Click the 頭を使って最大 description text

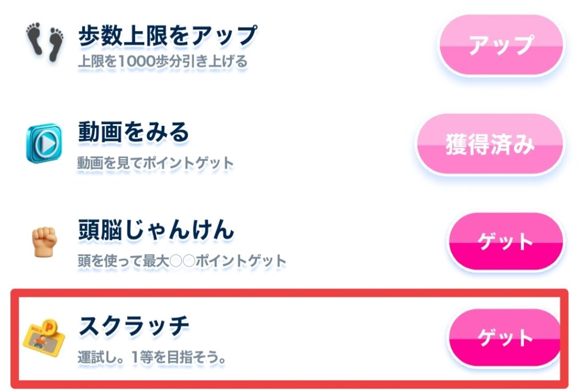click(x=122, y=261)
